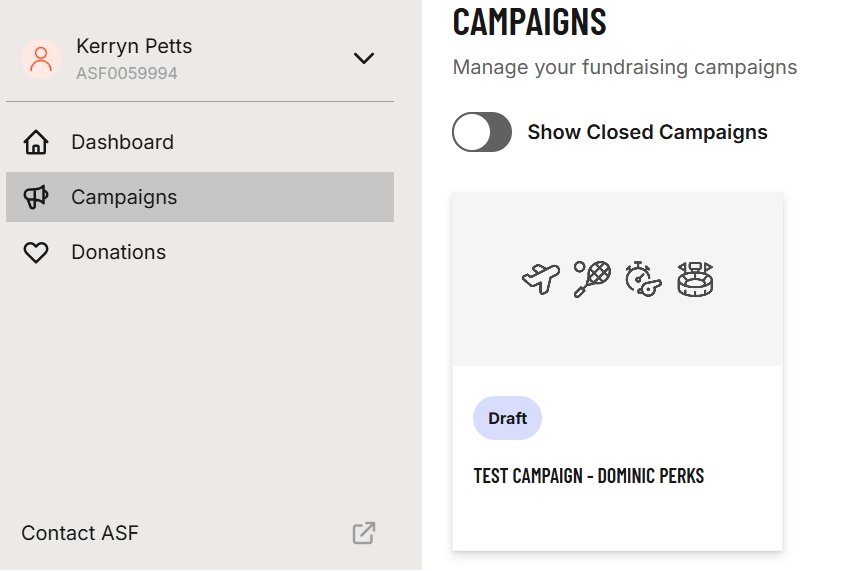The height and width of the screenshot is (571, 852).
Task: Enable the Show Closed Campaigns toggle
Action: (x=482, y=132)
